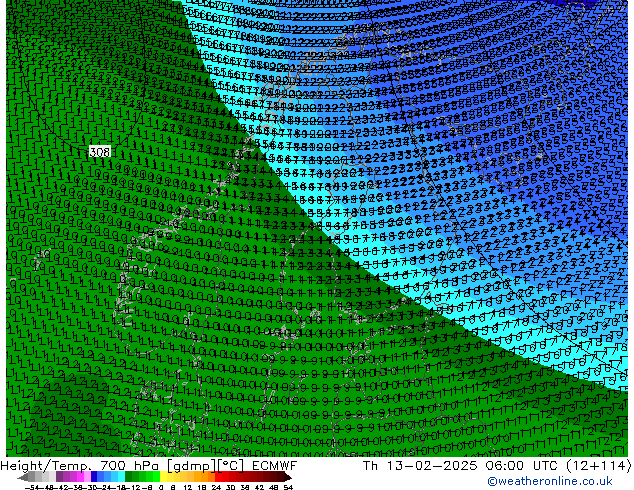Click the ECMWF model label
This screenshot has height=490, width=634.
(x=275, y=466)
